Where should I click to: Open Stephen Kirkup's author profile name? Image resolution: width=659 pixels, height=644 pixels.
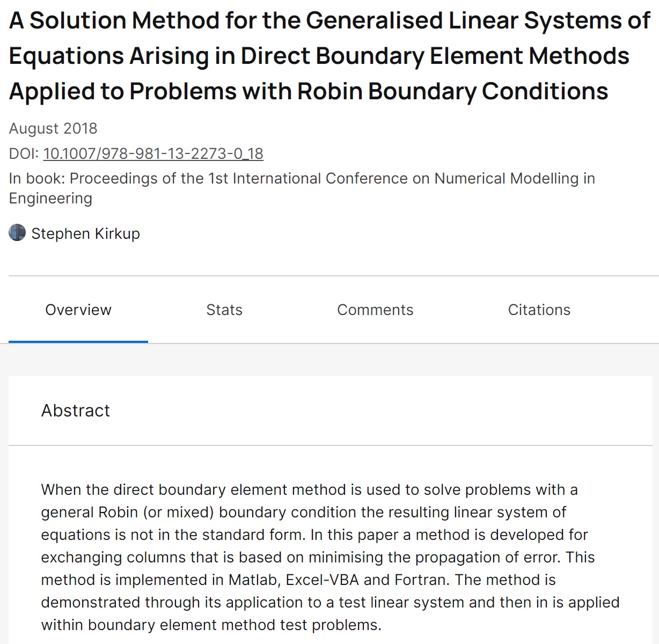coord(85,233)
